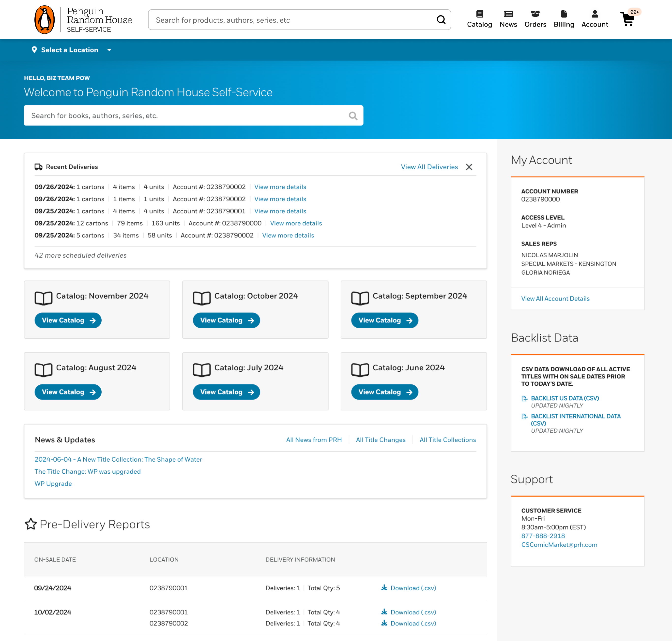The height and width of the screenshot is (641, 672).
Task: Open All News from PRH
Action: [x=314, y=440]
